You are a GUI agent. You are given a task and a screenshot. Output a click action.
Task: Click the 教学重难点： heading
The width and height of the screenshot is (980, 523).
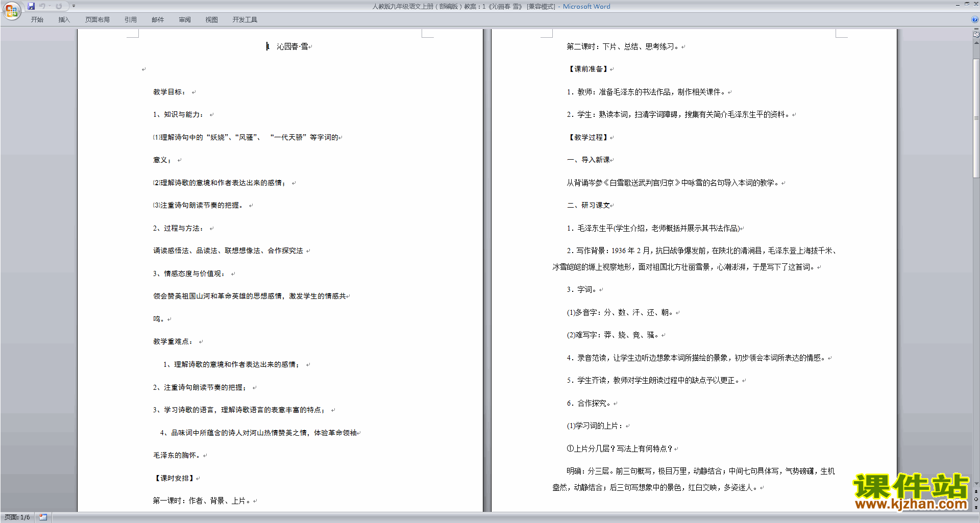click(174, 342)
